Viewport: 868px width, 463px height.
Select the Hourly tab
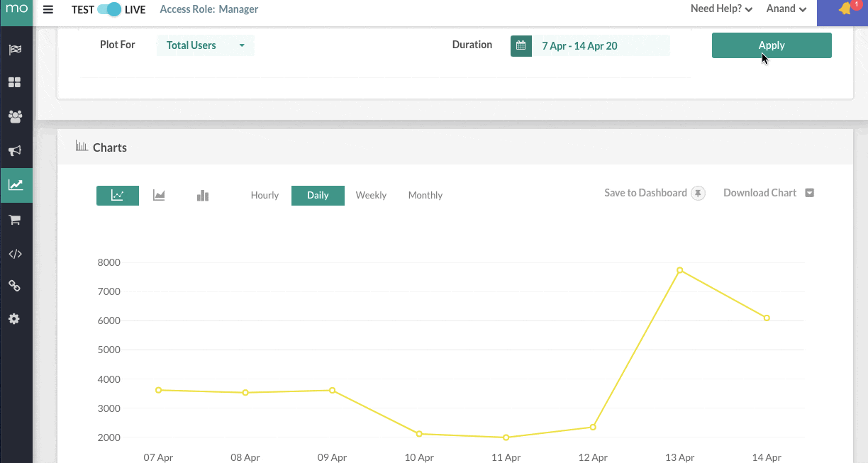click(265, 195)
